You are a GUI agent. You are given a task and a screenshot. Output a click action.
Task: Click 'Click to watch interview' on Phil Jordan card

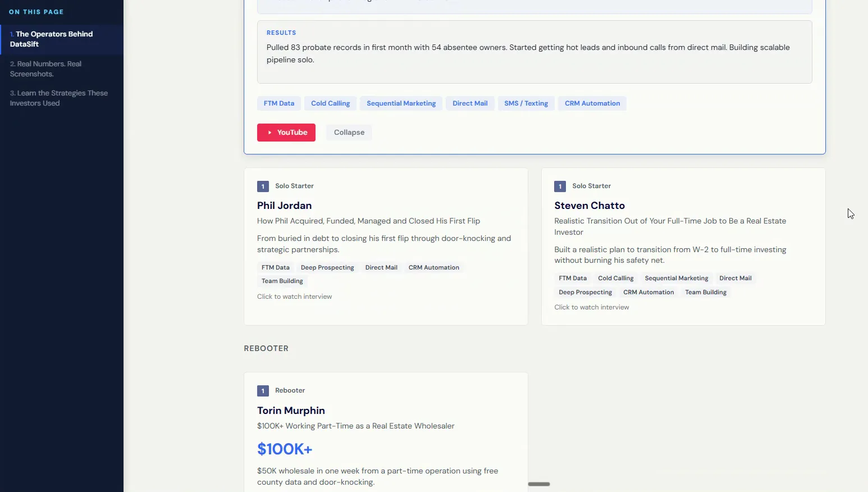(x=294, y=297)
